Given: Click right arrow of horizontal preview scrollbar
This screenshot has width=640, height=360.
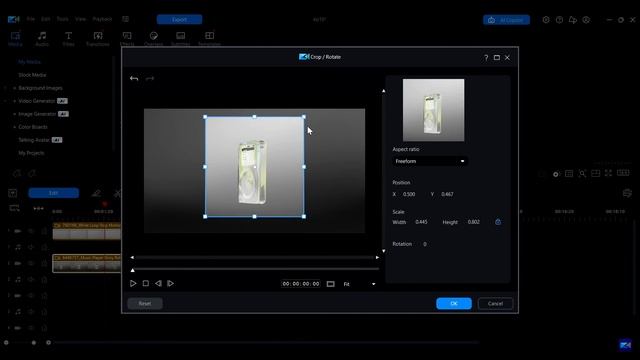Looking at the screenshot, I should 377,258.
